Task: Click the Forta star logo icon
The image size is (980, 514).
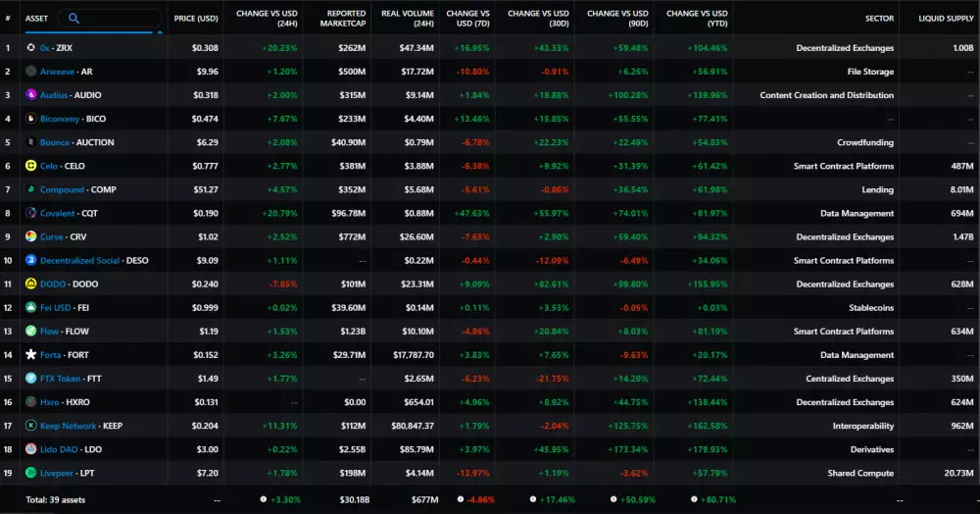Action: click(x=30, y=354)
